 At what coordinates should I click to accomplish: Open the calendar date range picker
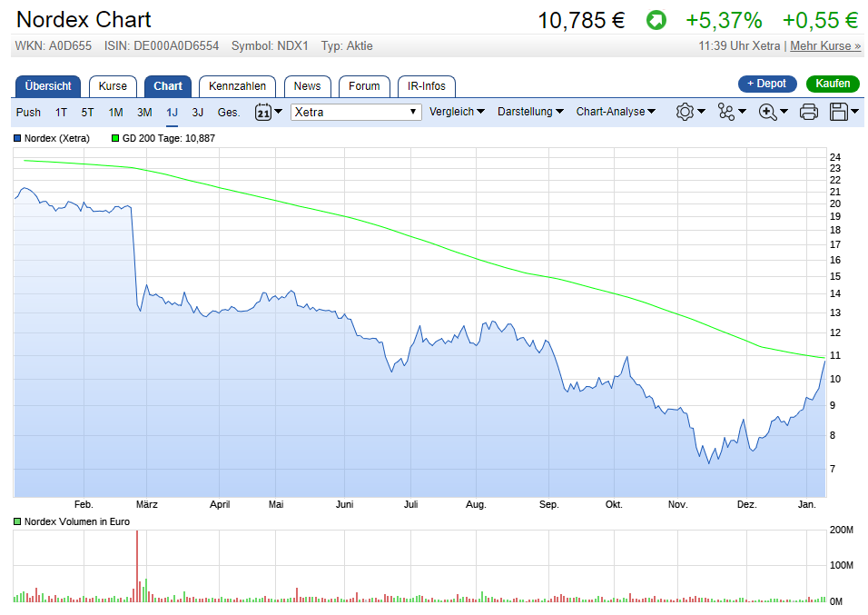pos(263,112)
